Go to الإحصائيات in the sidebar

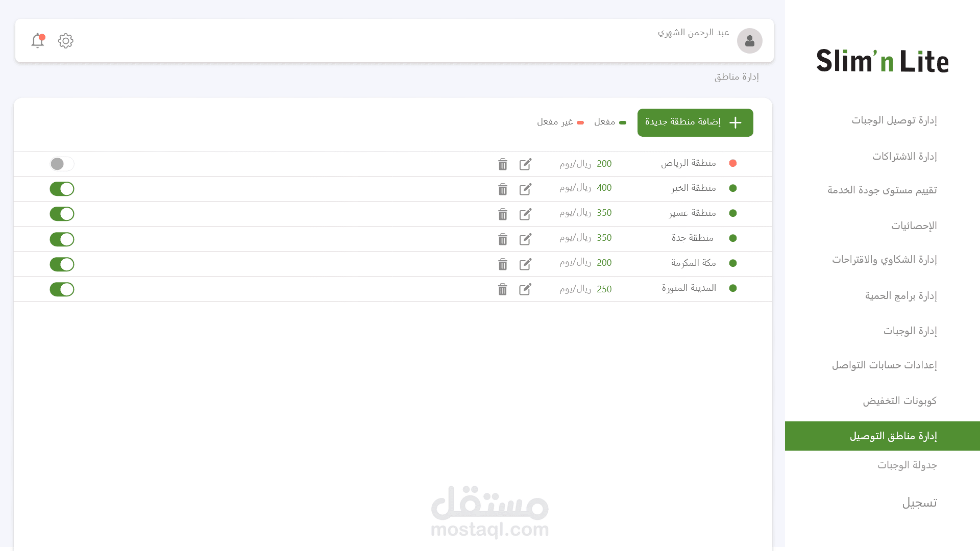(x=914, y=226)
